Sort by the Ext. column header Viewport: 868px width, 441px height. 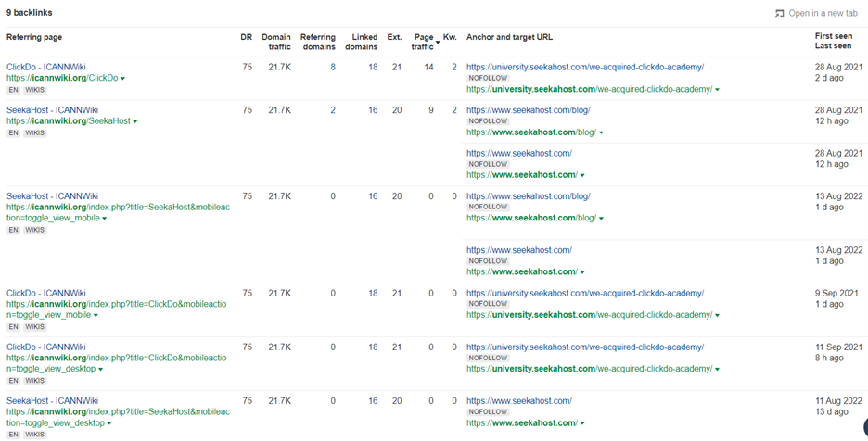pyautogui.click(x=395, y=37)
